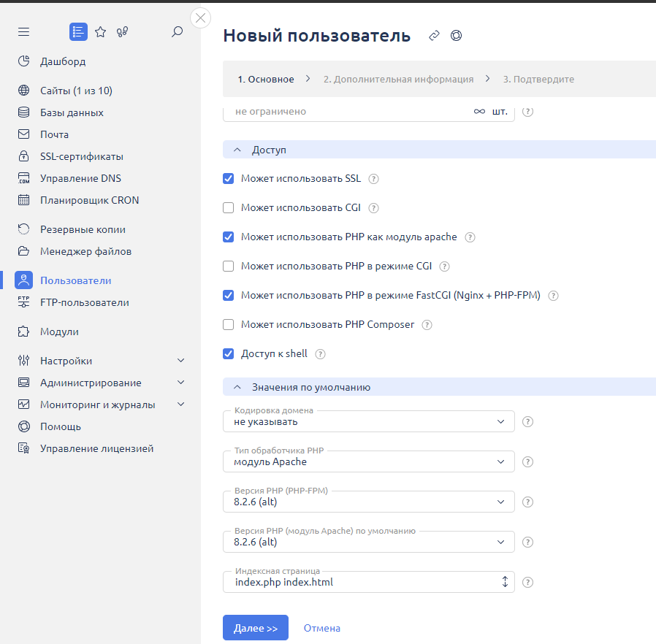
Task: Show help for PHP в режиме CGI
Action: (x=445, y=267)
